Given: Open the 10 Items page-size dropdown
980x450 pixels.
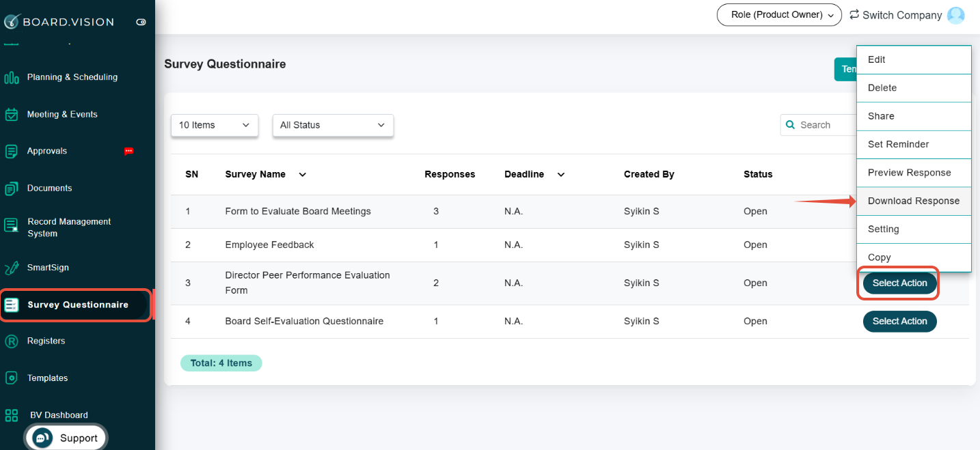Looking at the screenshot, I should click(x=214, y=125).
